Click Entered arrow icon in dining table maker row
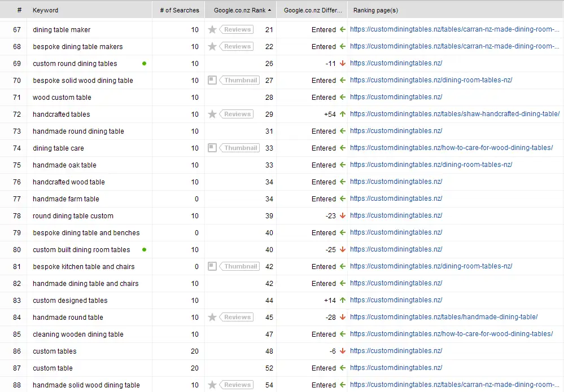 click(x=343, y=29)
